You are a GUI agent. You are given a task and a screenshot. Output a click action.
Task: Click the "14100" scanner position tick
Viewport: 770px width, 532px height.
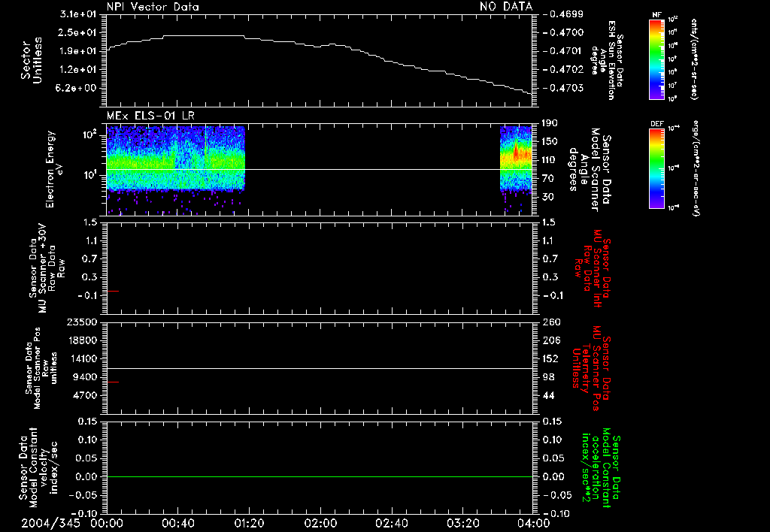(x=81, y=358)
